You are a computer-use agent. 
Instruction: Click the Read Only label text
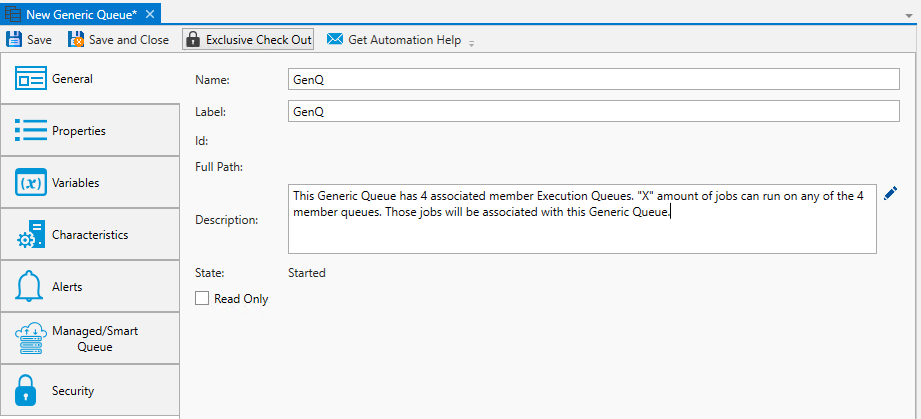(241, 299)
